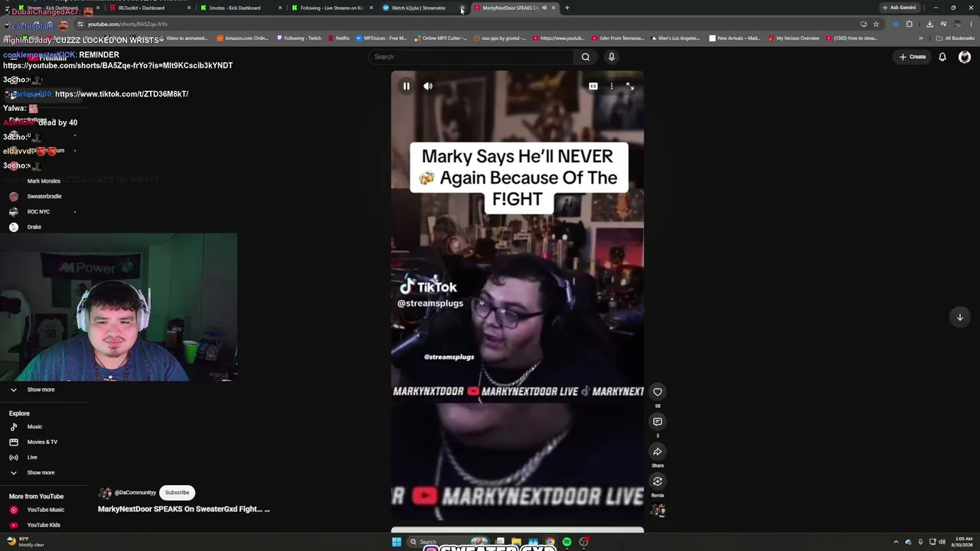Click the address bar URL
This screenshot has width=980, height=551.
click(x=128, y=24)
